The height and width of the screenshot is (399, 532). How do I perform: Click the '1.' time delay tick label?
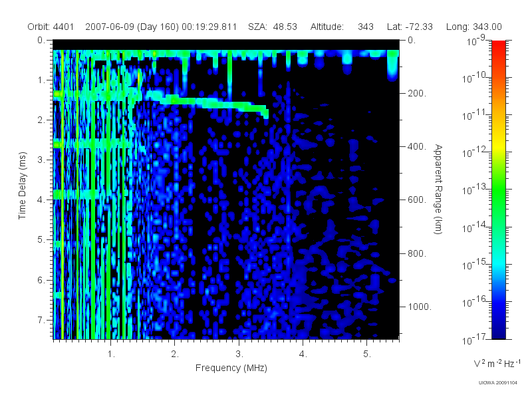coord(41,80)
